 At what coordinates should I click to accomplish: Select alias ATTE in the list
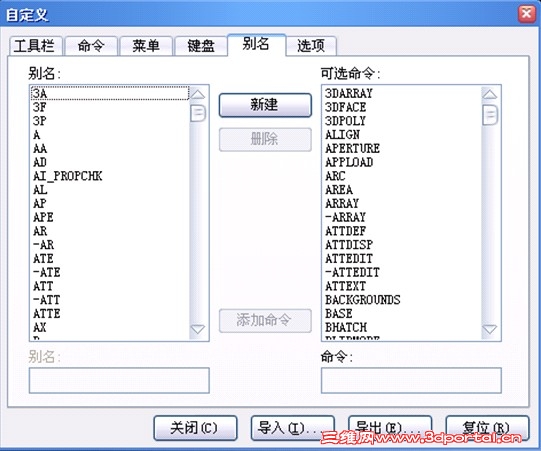(x=110, y=314)
